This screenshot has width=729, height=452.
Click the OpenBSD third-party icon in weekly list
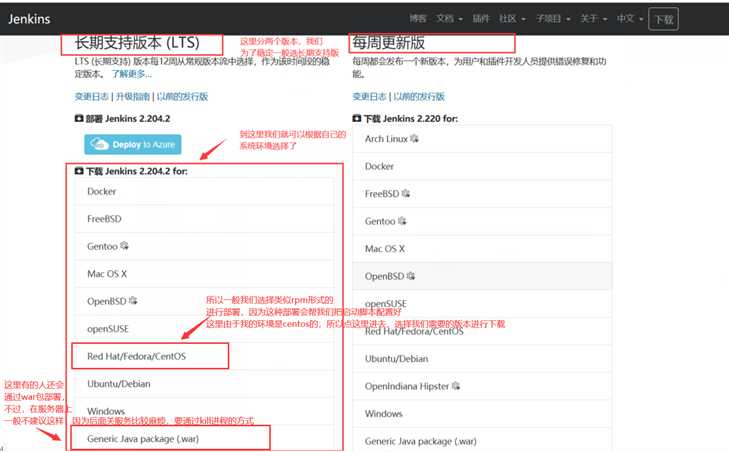click(x=411, y=275)
